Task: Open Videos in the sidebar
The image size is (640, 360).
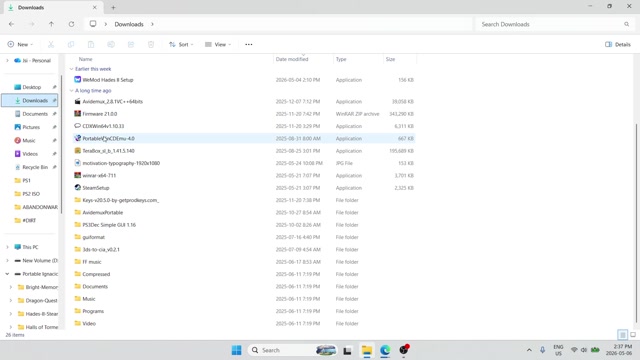Action: click(30, 154)
